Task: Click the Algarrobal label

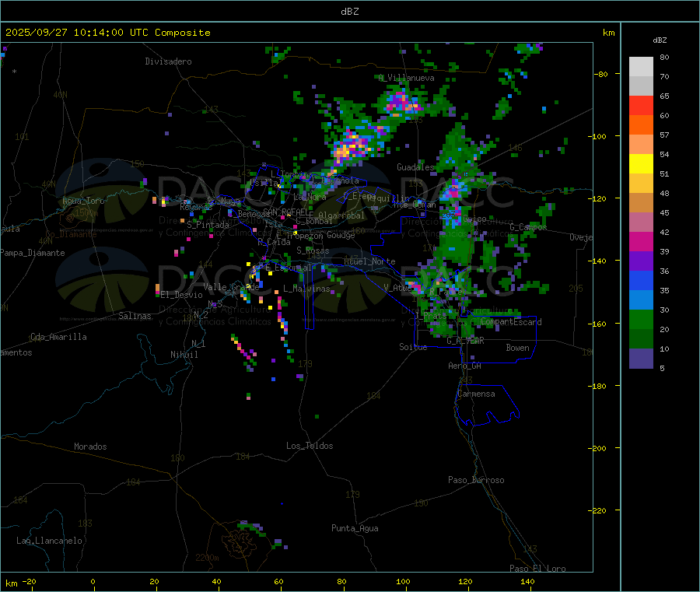Action: [x=341, y=215]
